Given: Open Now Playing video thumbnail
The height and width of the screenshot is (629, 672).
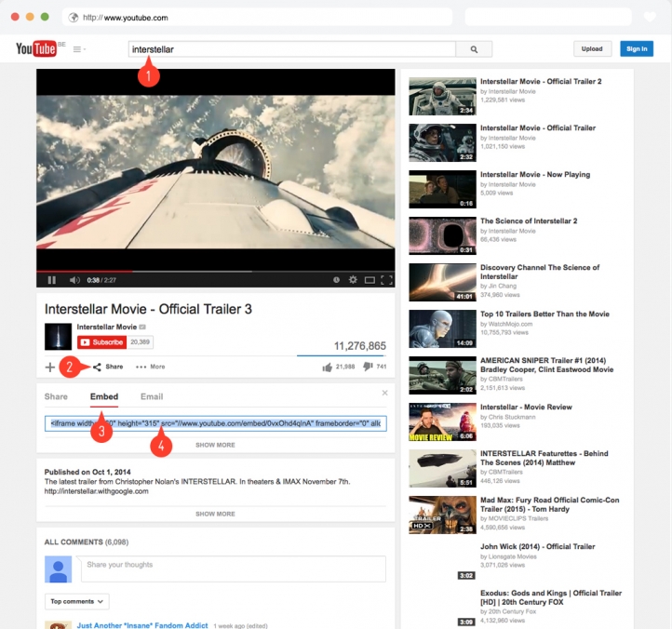Looking at the screenshot, I should click(442, 190).
